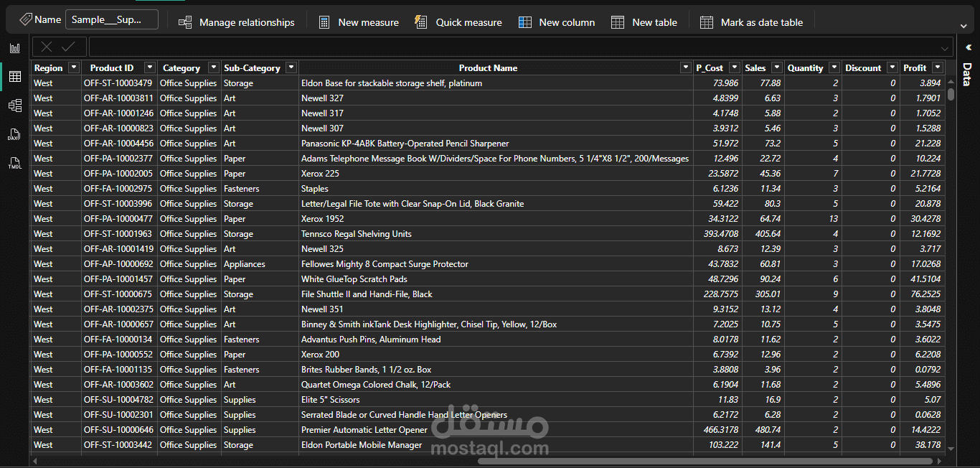The height and width of the screenshot is (468, 980).
Task: Open Report view from left sidebar
Action: point(14,48)
